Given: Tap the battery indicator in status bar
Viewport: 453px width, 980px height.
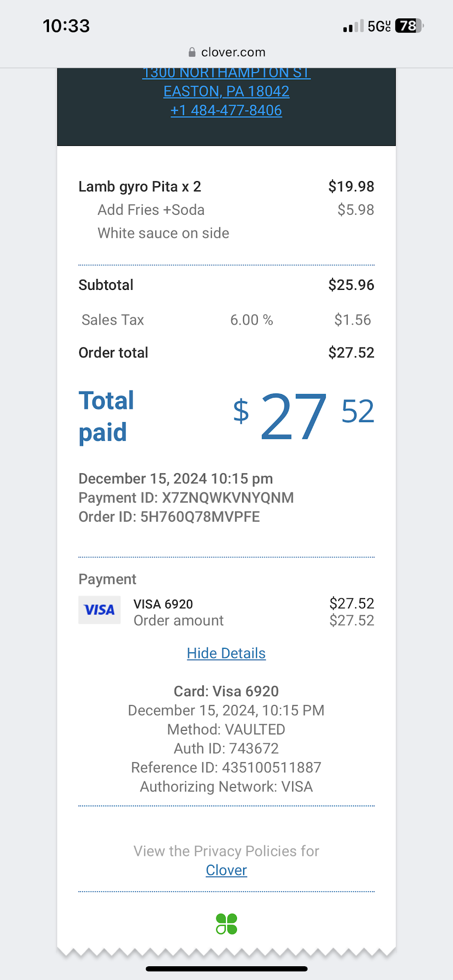Looking at the screenshot, I should 409,26.
